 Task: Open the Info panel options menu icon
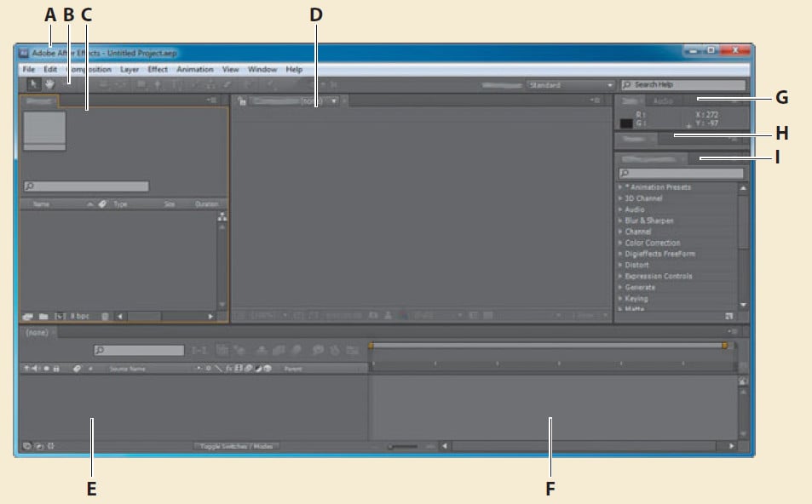pyautogui.click(x=734, y=100)
